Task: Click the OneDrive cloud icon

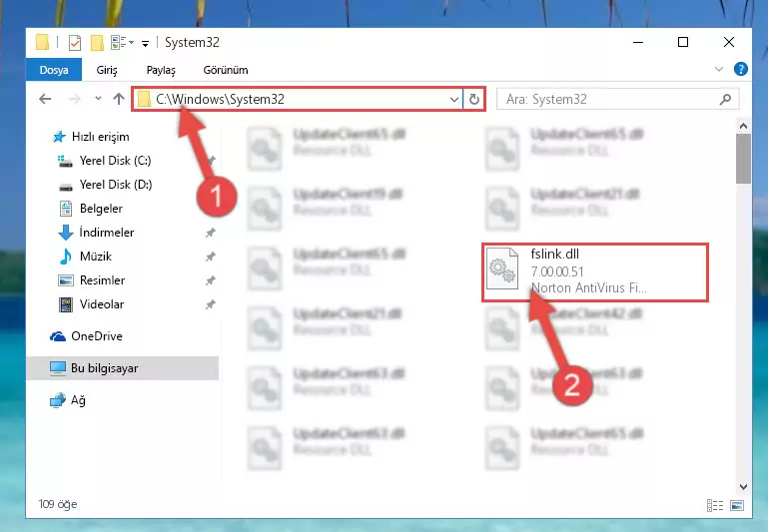Action: (58, 336)
